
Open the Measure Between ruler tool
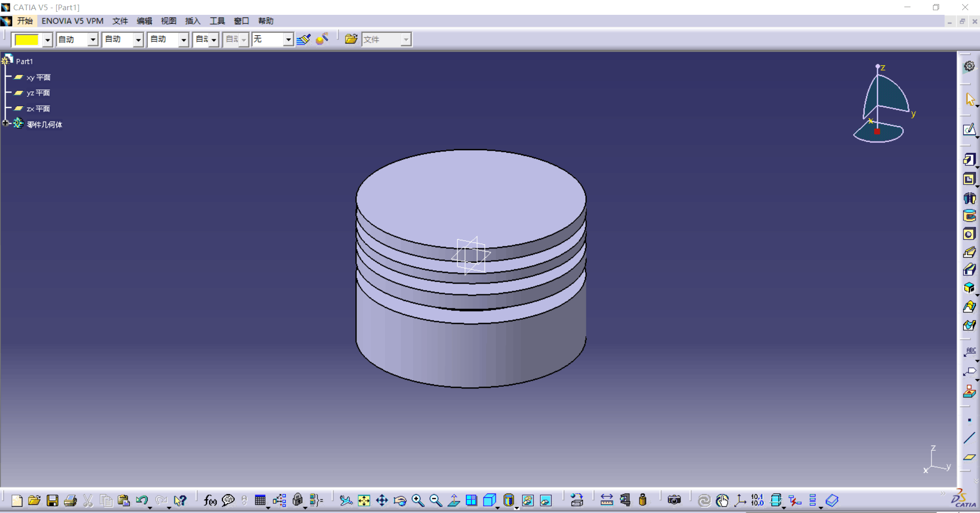[606, 501]
